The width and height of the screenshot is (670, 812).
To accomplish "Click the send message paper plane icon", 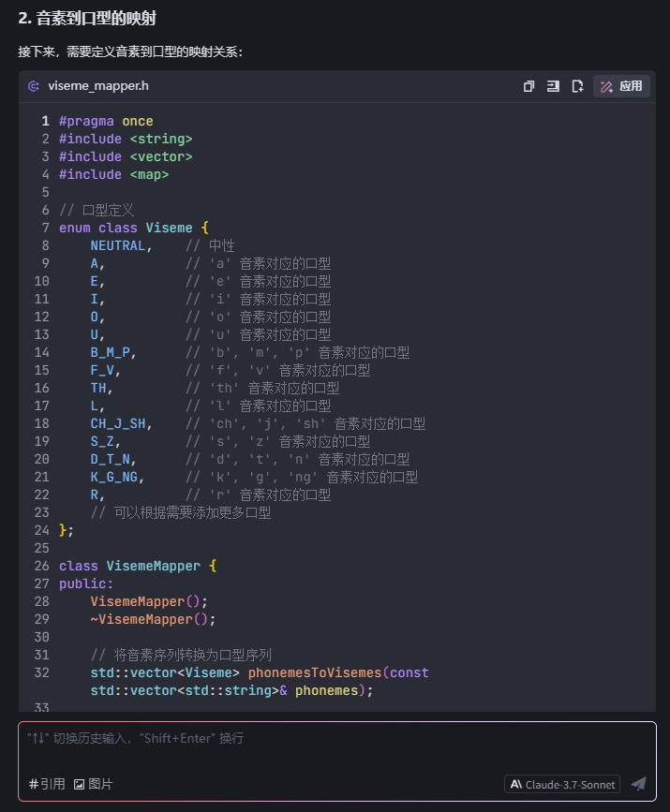I will pos(638,784).
